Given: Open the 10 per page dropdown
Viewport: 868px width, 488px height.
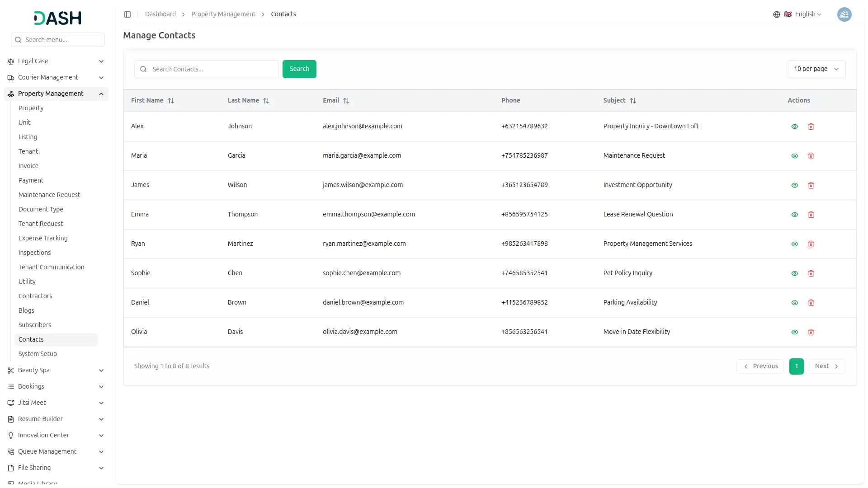Looking at the screenshot, I should [816, 69].
